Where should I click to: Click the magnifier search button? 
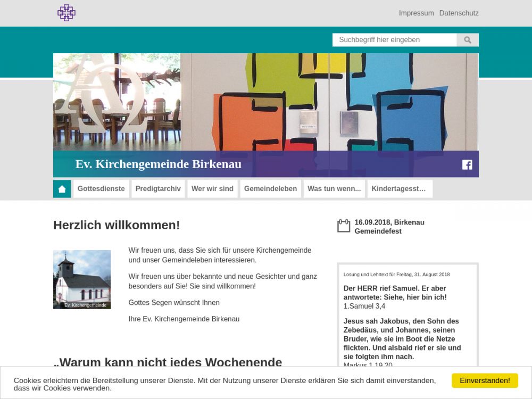tap(468, 40)
